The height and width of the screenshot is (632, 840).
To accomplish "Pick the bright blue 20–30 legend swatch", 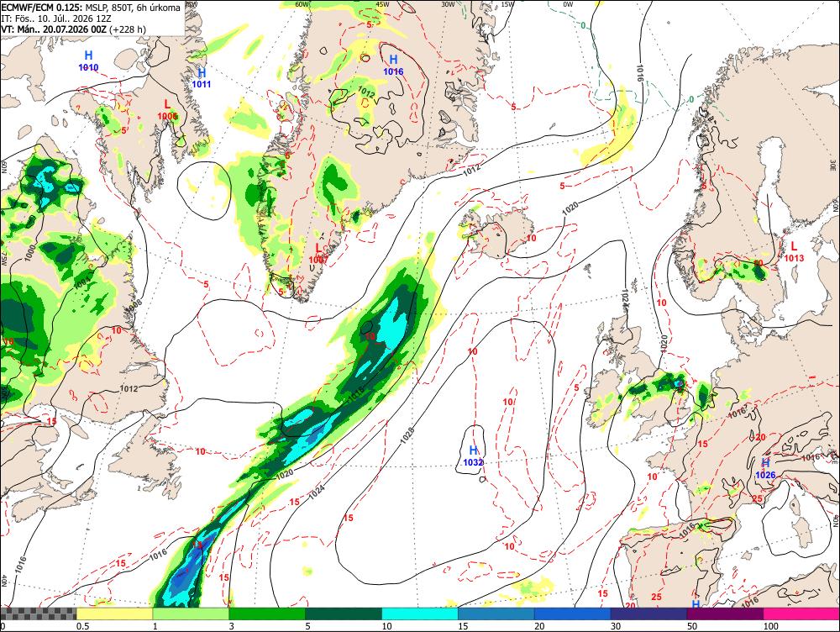I will [573, 614].
